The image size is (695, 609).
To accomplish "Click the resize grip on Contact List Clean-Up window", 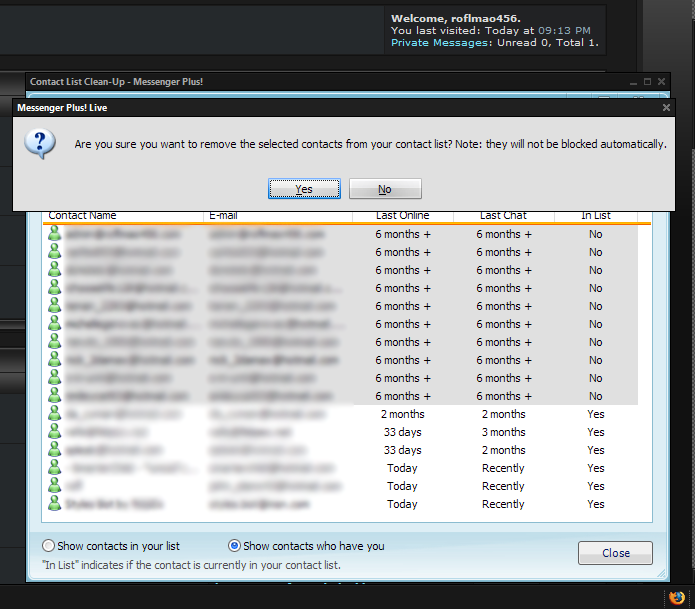I will [x=661, y=573].
